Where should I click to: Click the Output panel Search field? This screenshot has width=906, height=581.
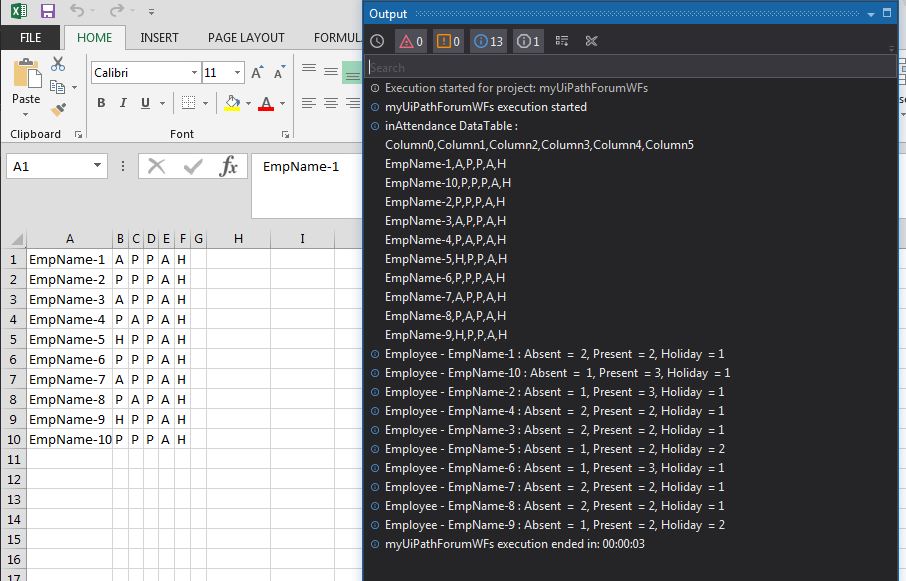[632, 68]
